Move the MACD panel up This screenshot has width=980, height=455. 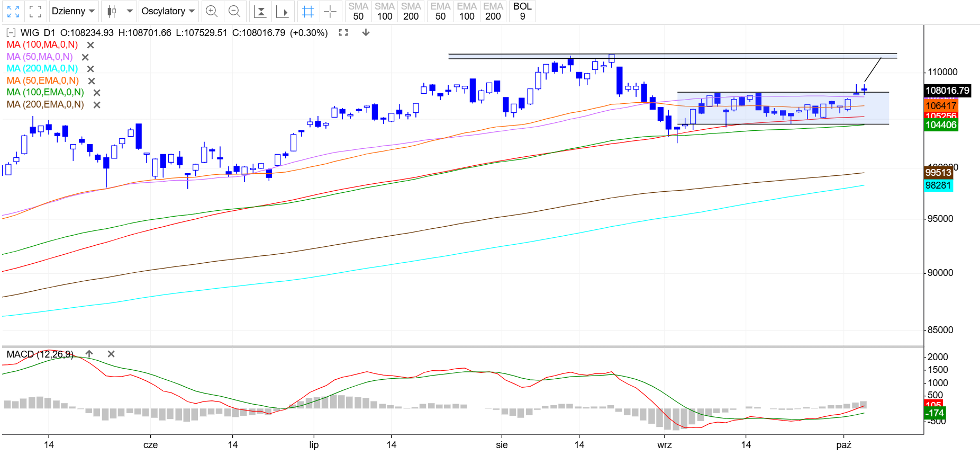[89, 354]
